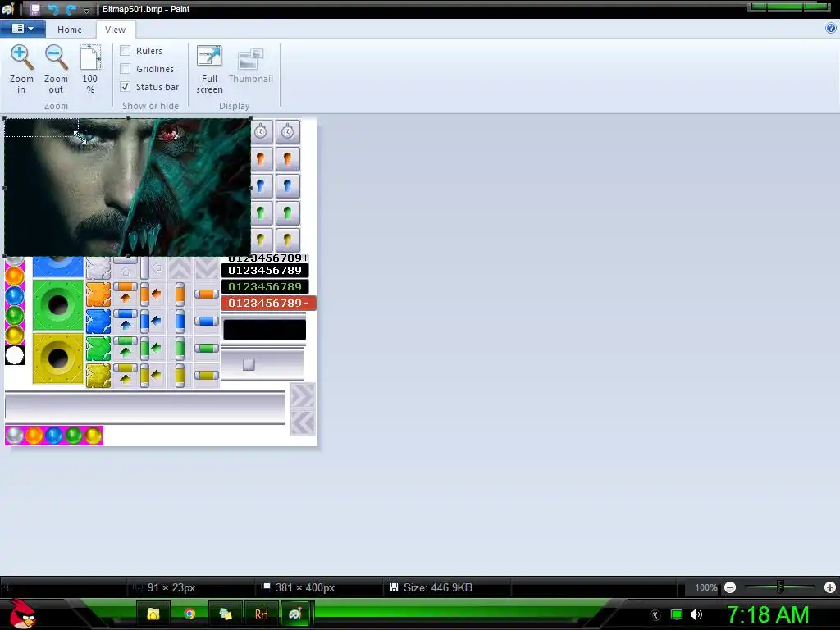Open the file explorer taskbar icon

[153, 614]
